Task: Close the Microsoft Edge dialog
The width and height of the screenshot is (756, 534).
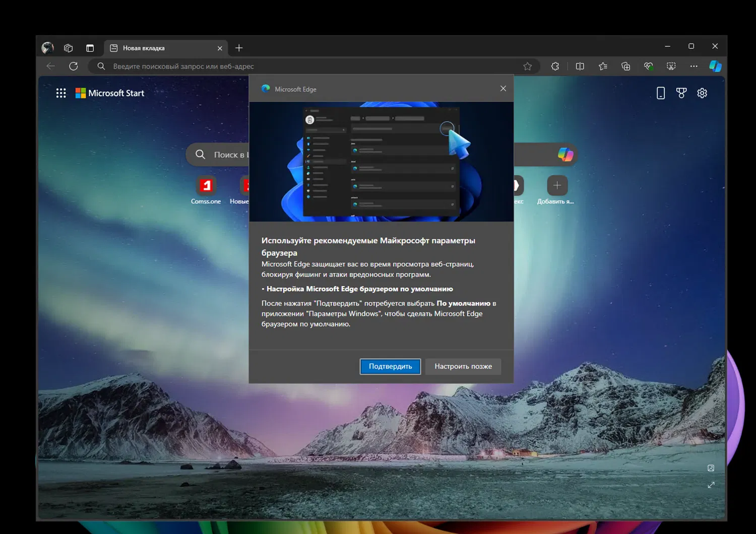Action: (x=503, y=89)
